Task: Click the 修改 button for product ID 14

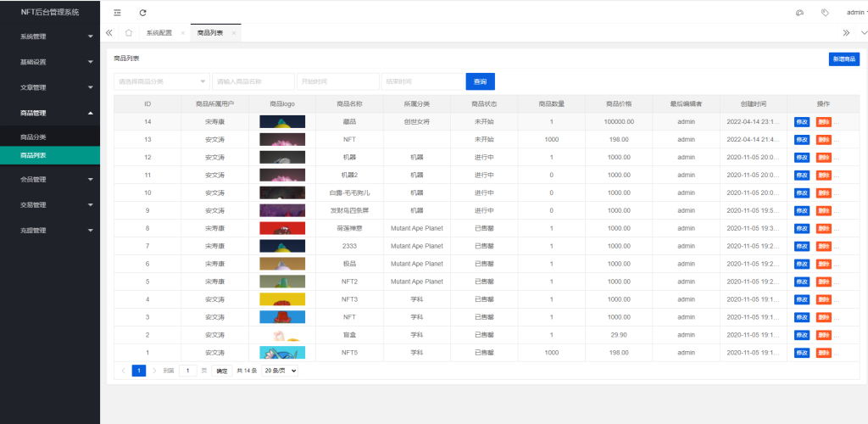Action: pyautogui.click(x=802, y=121)
